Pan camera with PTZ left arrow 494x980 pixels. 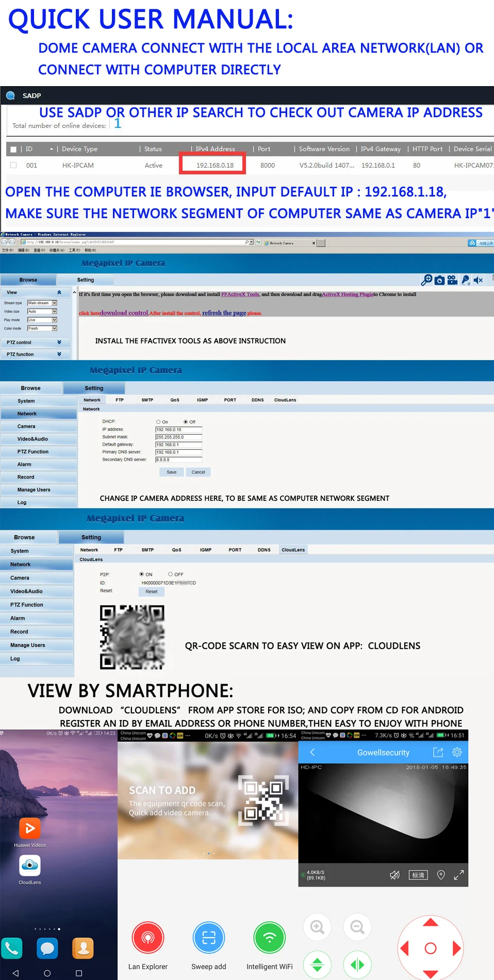tap(404, 948)
